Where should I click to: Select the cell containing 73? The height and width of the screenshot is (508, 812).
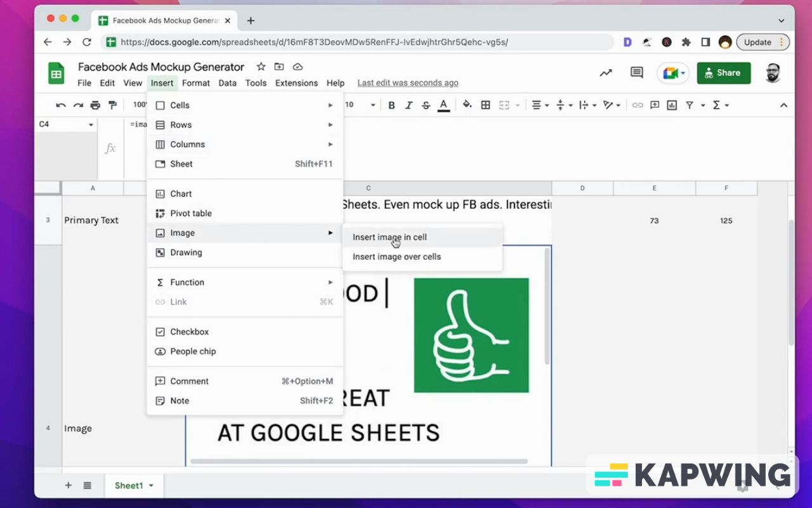click(654, 220)
